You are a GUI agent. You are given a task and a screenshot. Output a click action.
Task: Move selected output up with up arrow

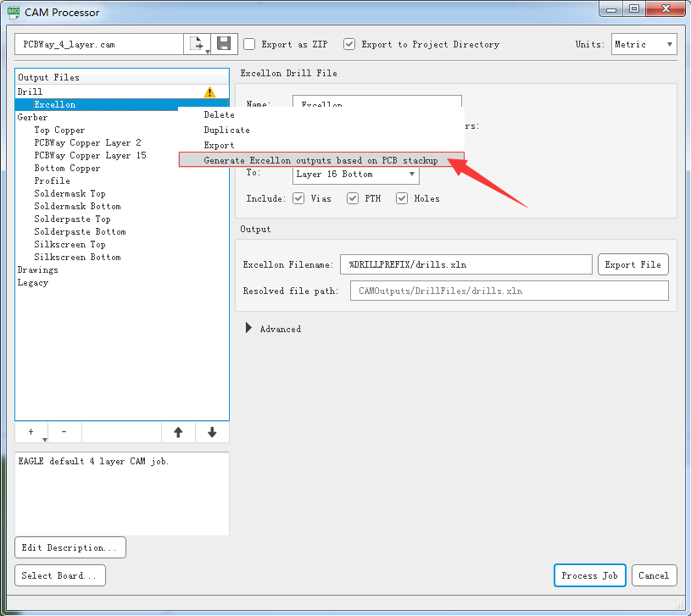pyautogui.click(x=178, y=432)
